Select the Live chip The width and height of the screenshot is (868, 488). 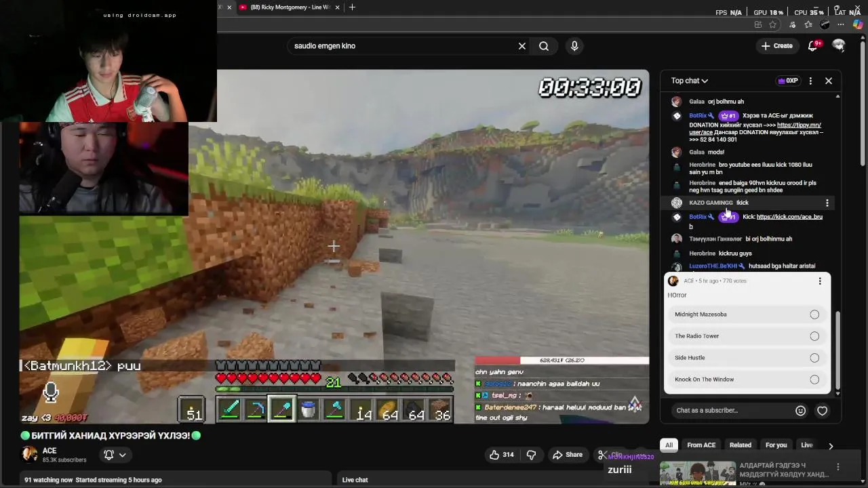(806, 445)
